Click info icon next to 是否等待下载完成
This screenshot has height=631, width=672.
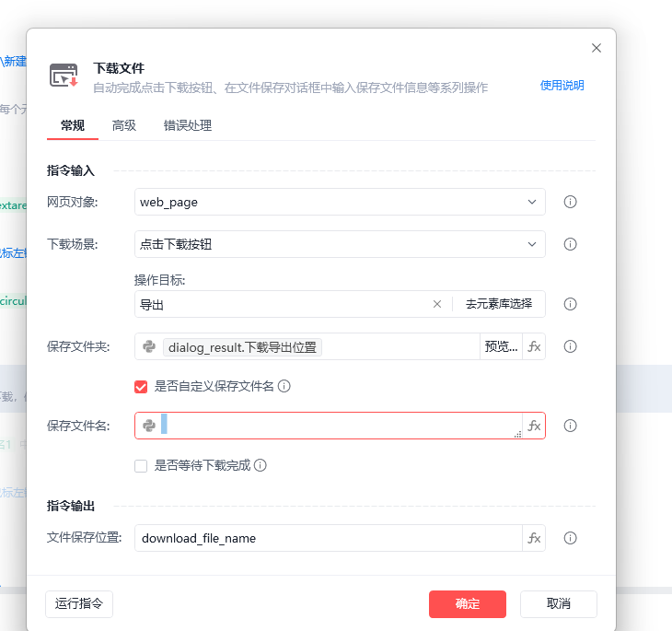tap(261, 465)
